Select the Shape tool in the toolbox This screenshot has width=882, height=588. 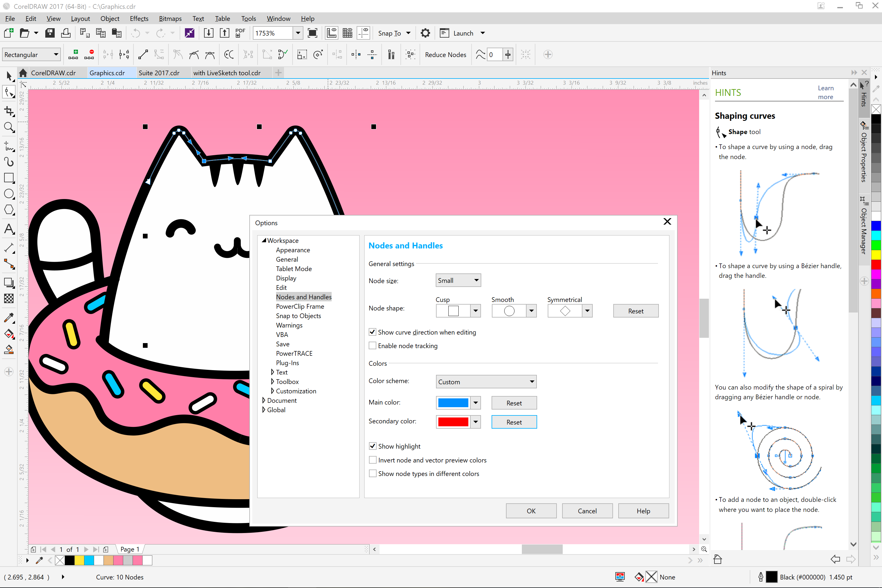pyautogui.click(x=9, y=92)
